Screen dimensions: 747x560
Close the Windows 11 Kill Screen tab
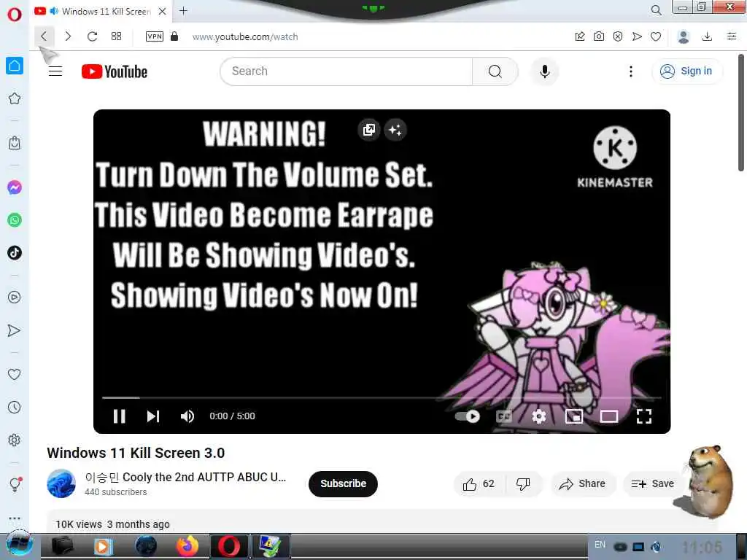pyautogui.click(x=163, y=11)
